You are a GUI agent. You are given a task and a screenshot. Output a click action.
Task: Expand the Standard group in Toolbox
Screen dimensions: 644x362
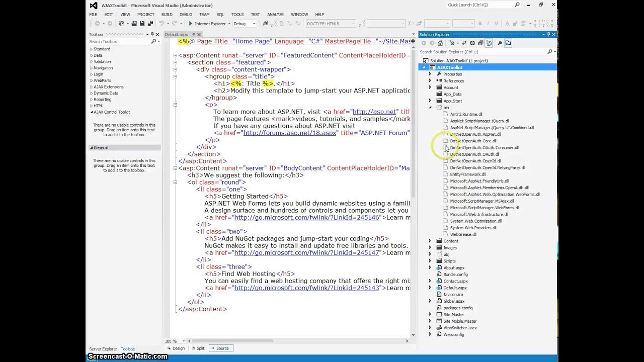(91, 49)
